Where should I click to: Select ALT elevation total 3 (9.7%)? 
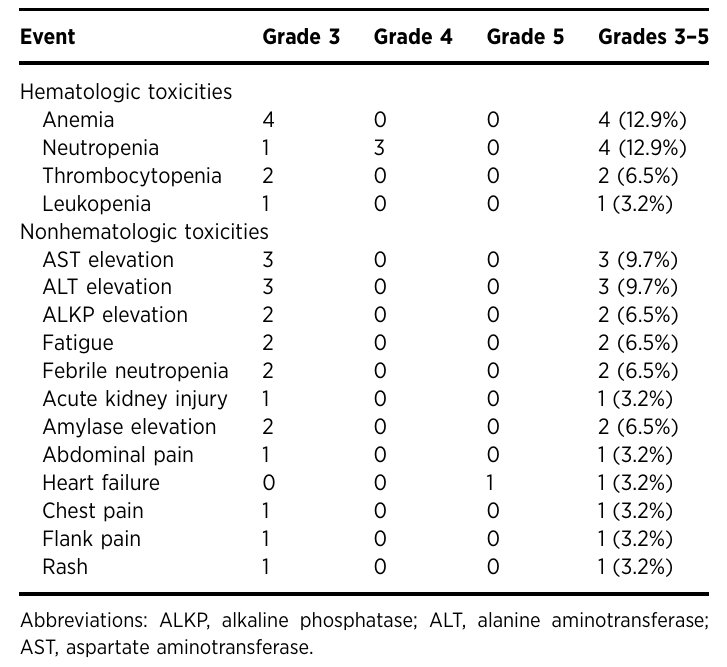pos(638,287)
